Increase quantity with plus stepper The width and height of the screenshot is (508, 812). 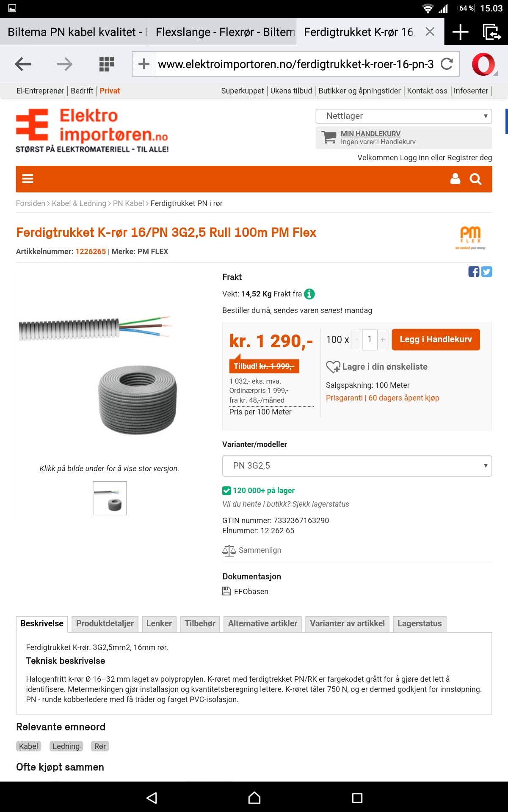pos(383,340)
